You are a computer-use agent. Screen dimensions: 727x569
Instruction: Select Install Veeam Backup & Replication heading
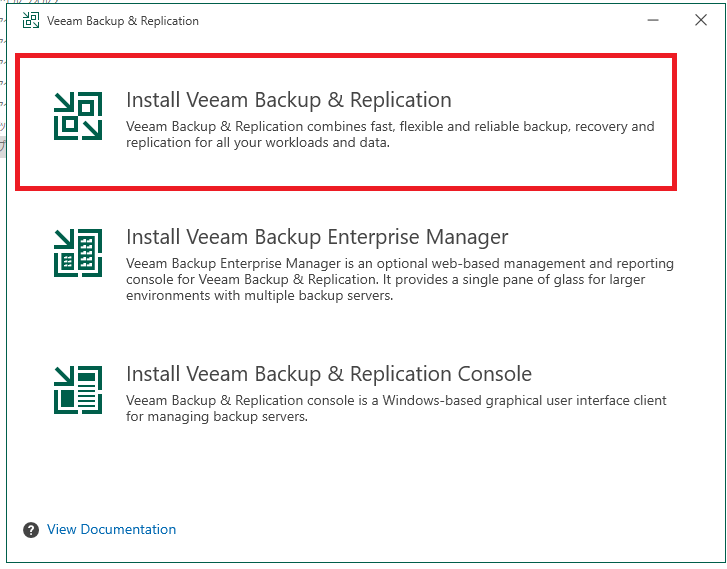tap(288, 100)
